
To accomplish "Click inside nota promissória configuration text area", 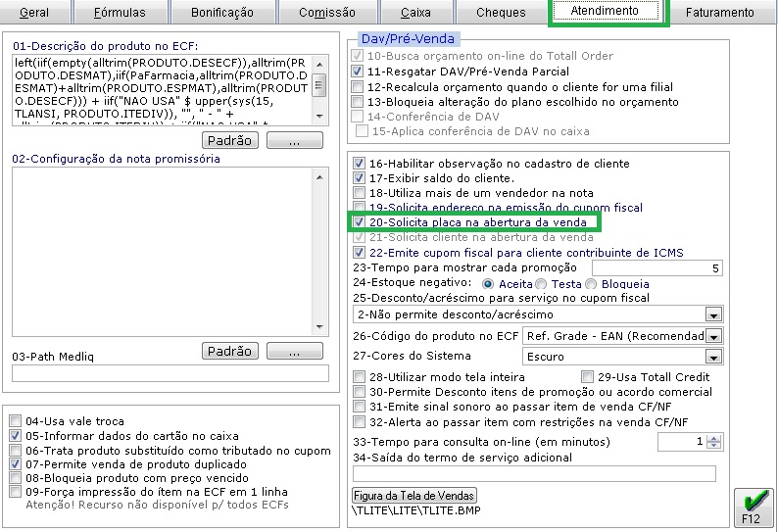I will tap(163, 252).
